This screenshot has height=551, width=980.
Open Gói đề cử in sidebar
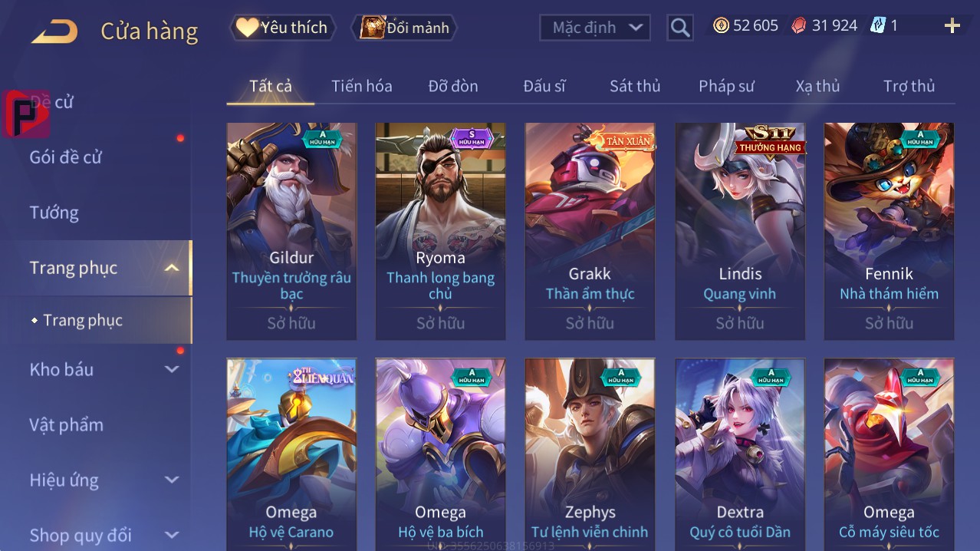pos(66,157)
